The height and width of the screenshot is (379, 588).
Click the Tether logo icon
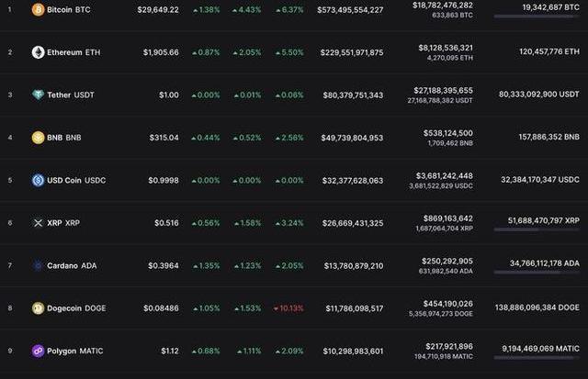tap(38, 95)
